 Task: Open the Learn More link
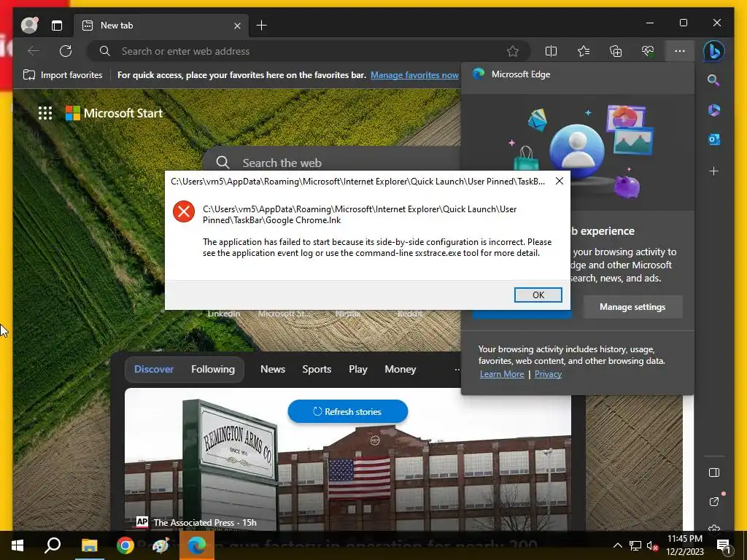click(x=502, y=374)
